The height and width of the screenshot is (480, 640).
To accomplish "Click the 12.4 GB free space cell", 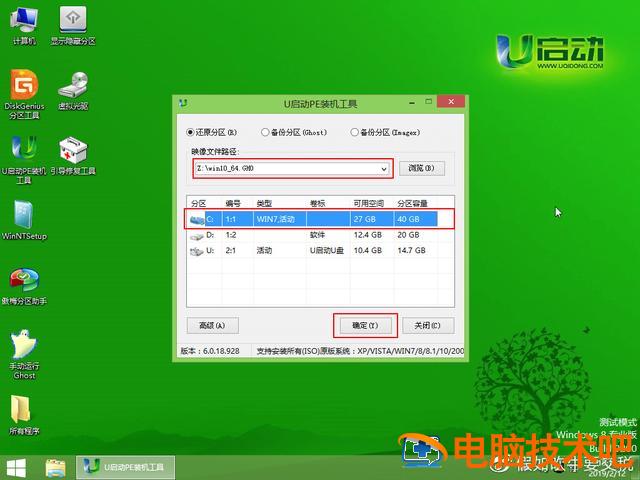I will tap(368, 235).
